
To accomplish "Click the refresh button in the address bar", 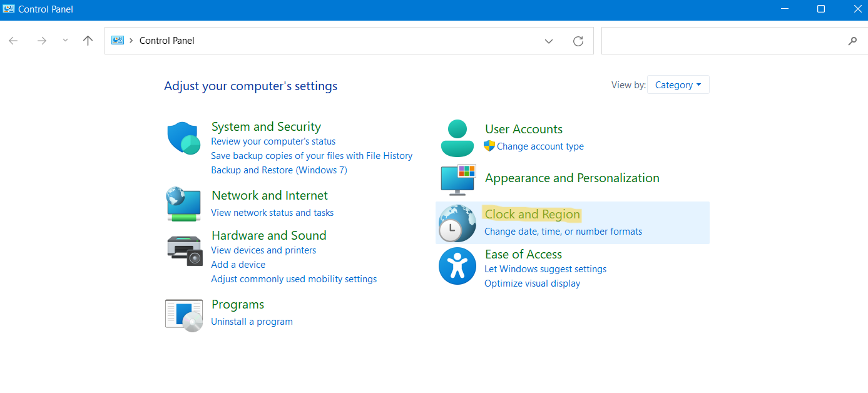I will [x=578, y=41].
